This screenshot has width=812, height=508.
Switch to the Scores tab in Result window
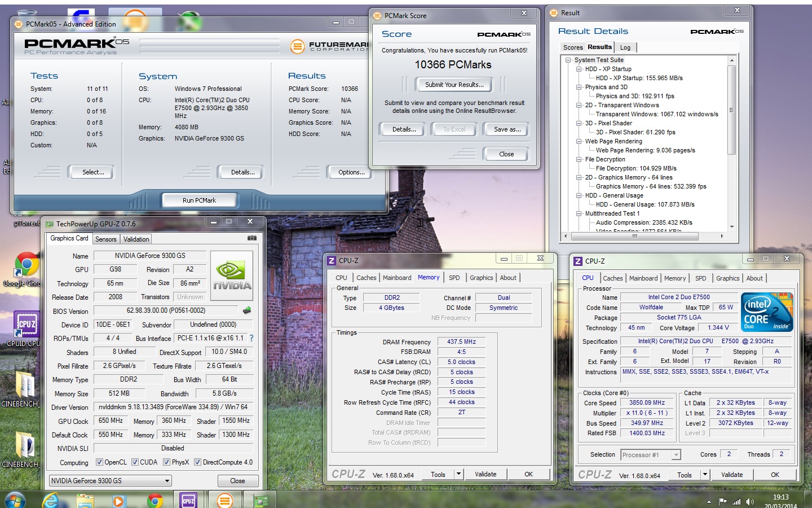572,47
